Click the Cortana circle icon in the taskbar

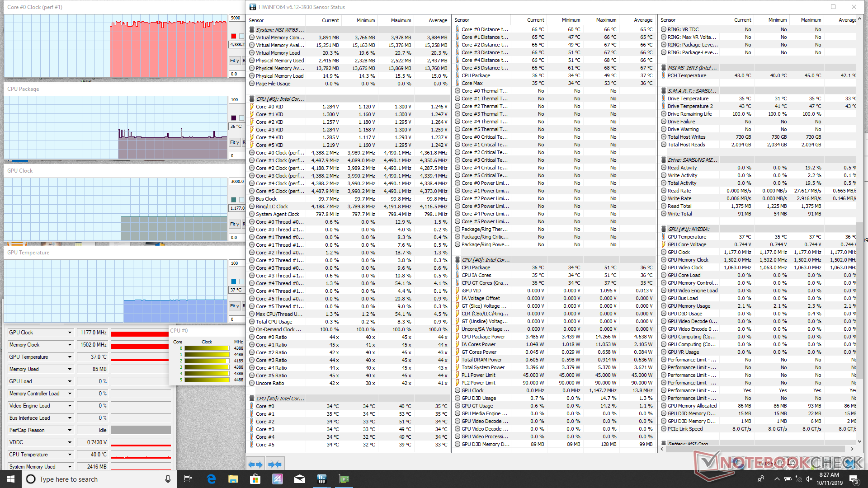click(x=31, y=479)
